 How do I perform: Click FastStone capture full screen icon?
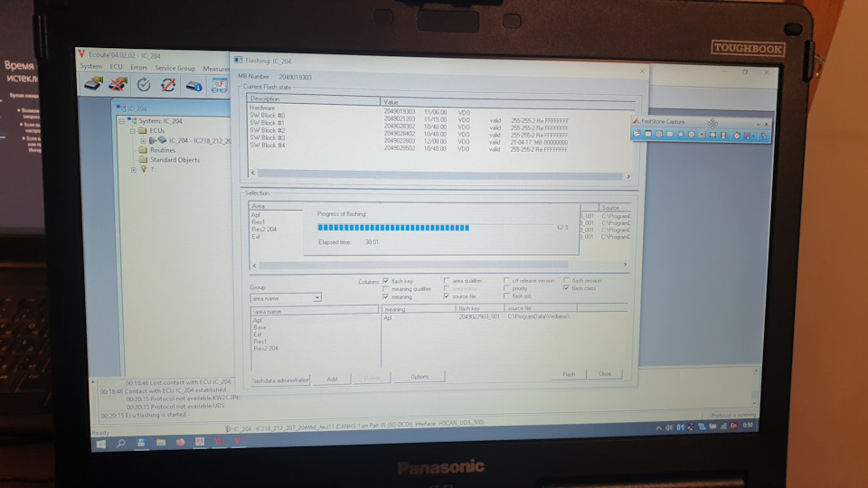pos(692,135)
